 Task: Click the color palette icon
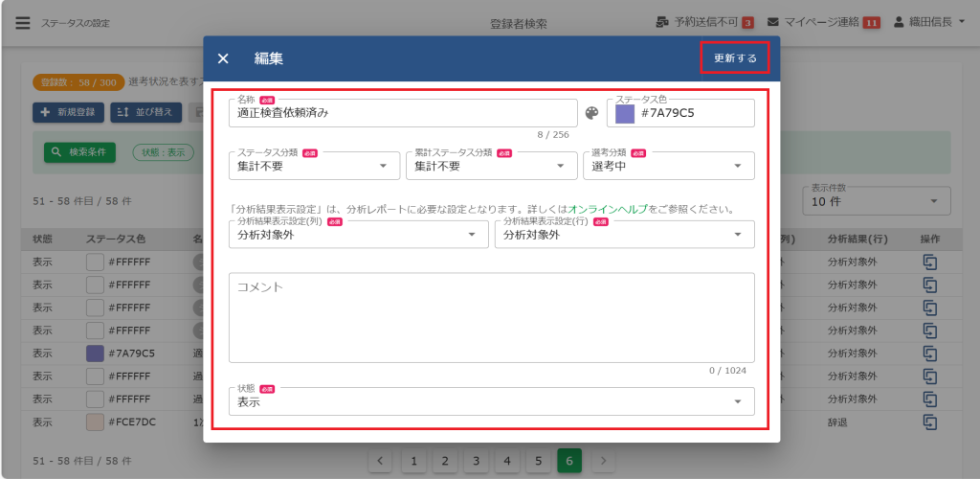pos(591,113)
